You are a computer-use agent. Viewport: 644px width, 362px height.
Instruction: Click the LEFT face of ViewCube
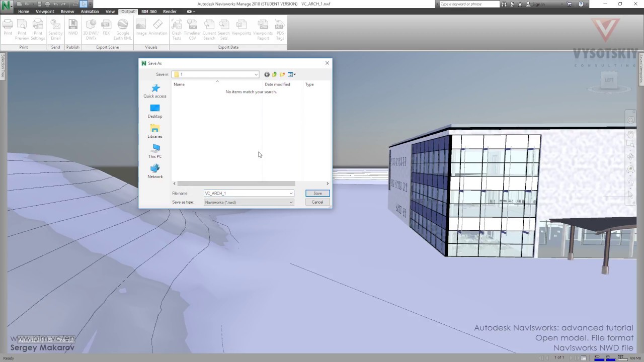pyautogui.click(x=609, y=80)
